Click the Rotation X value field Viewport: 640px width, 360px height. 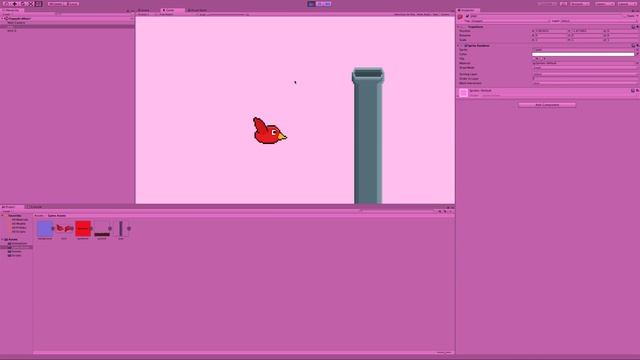(x=551, y=36)
